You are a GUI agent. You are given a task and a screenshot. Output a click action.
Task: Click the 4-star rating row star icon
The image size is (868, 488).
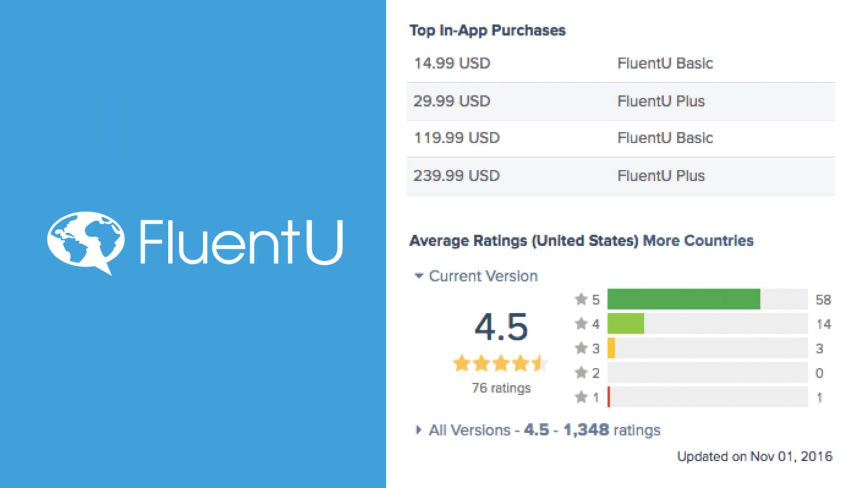click(581, 324)
